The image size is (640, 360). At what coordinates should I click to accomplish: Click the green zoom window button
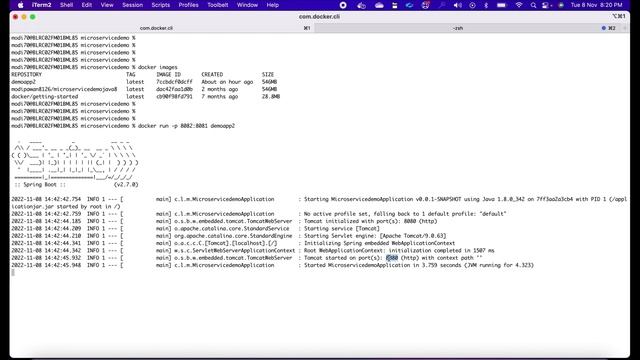[x=33, y=17]
